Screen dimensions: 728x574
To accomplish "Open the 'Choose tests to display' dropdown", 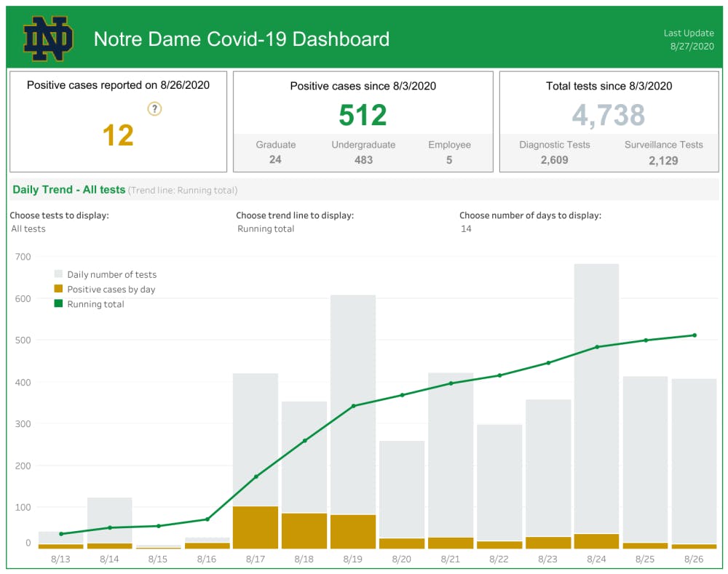I will [28, 228].
